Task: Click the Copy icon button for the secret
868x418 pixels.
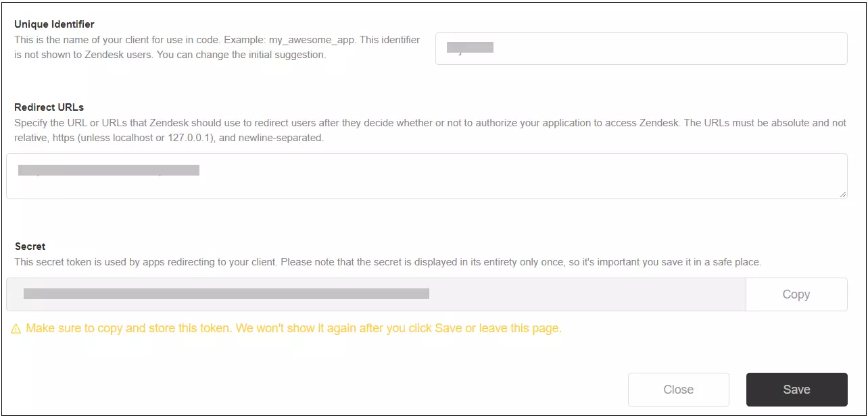Action: pos(796,294)
